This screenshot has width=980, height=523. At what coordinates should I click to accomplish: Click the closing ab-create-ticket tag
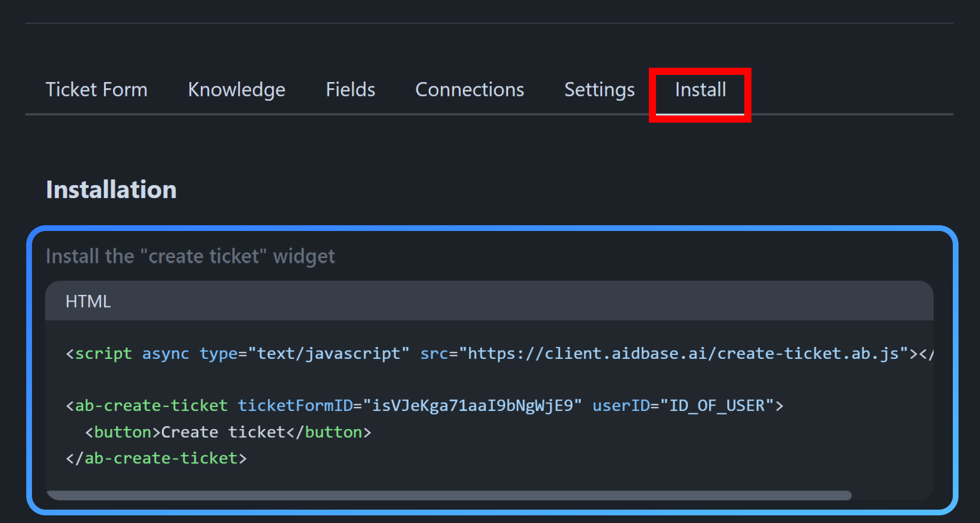[156, 458]
